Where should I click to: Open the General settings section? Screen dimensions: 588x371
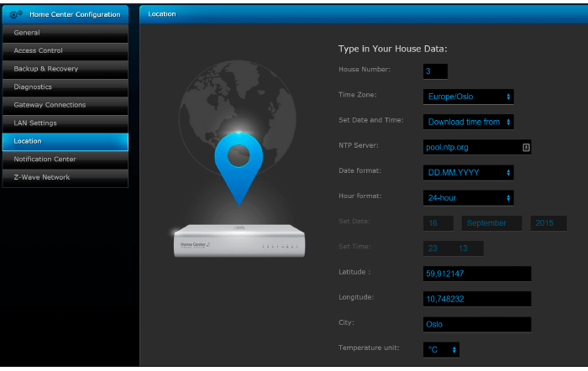pos(65,32)
